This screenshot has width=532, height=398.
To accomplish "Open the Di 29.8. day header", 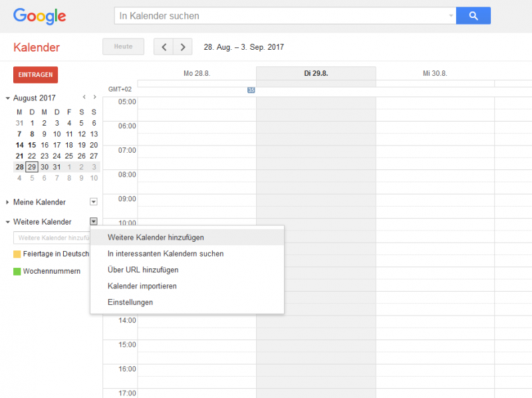I will (316, 73).
